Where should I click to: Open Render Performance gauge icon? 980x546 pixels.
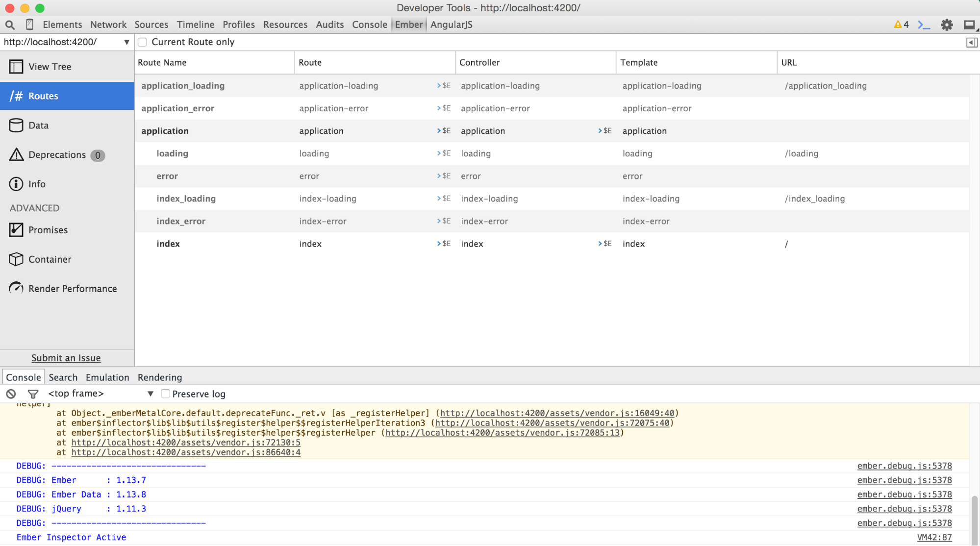point(16,288)
